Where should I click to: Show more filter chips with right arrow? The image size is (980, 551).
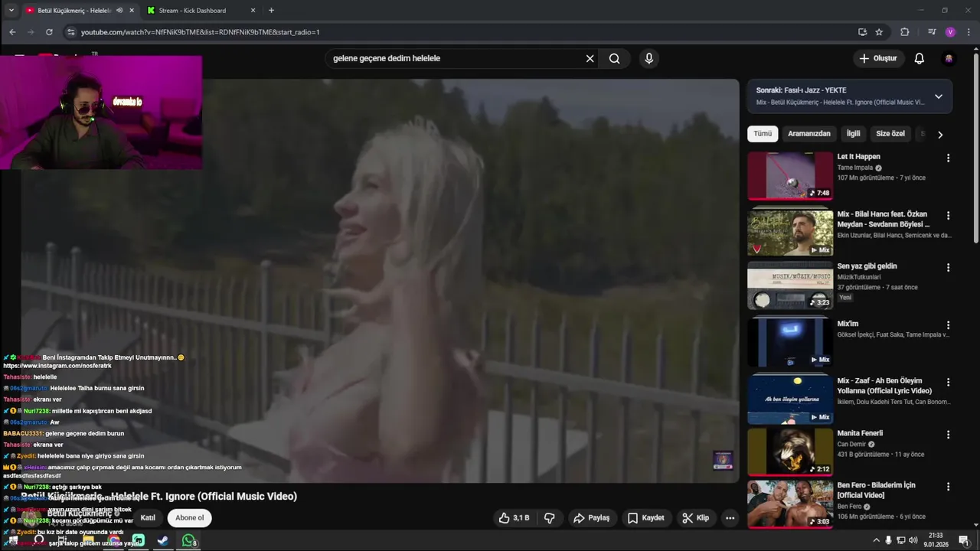click(x=940, y=135)
